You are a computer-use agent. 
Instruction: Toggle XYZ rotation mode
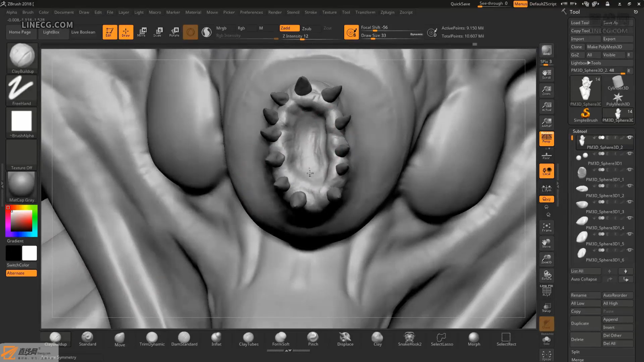tap(546, 199)
